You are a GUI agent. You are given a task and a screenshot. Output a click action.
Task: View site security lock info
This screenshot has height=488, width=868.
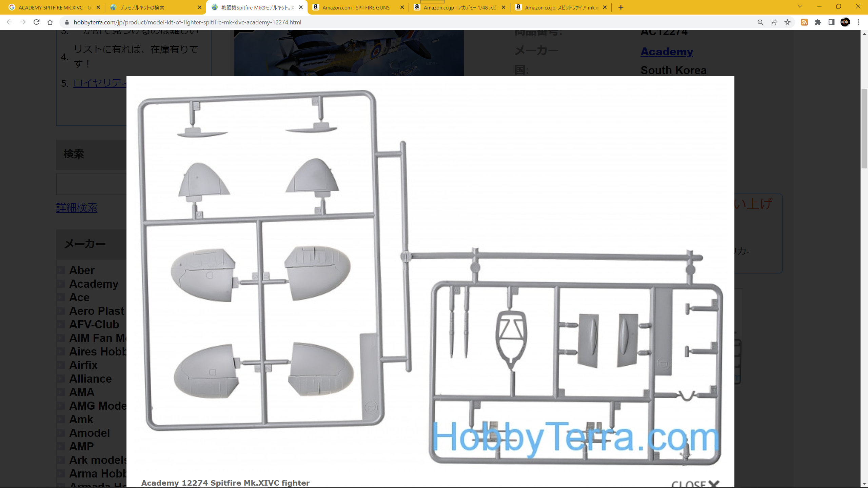tap(67, 22)
